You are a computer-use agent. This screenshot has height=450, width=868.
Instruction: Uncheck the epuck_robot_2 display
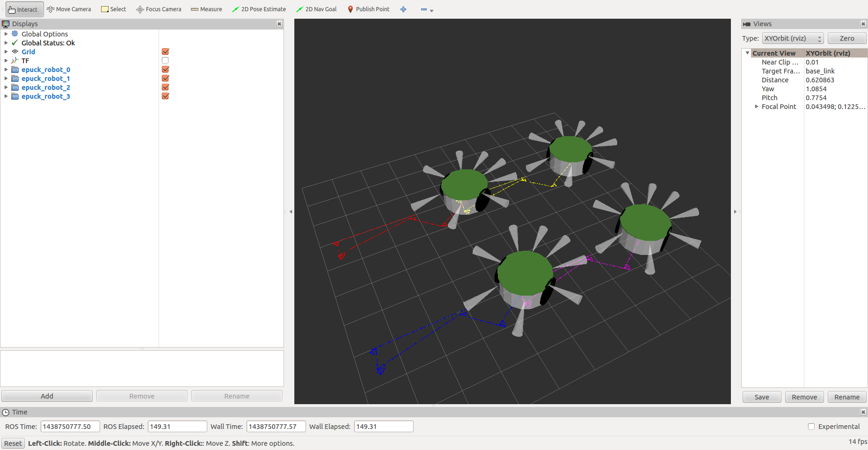click(x=165, y=87)
